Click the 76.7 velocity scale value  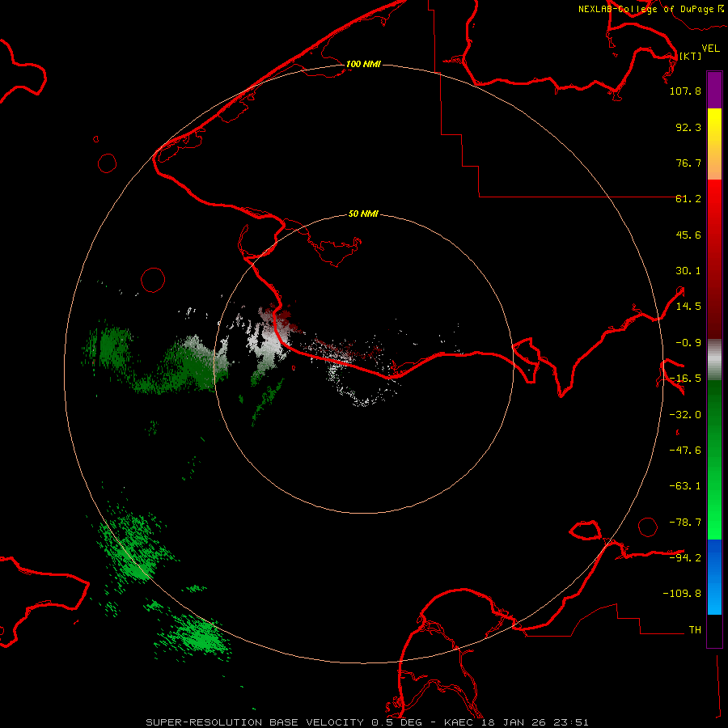[x=688, y=163]
